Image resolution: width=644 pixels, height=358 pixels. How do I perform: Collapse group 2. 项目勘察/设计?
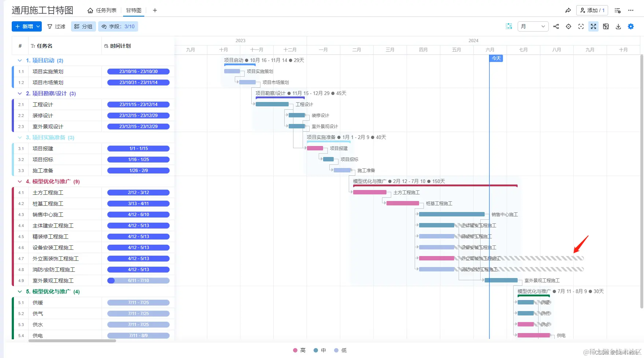tap(20, 94)
